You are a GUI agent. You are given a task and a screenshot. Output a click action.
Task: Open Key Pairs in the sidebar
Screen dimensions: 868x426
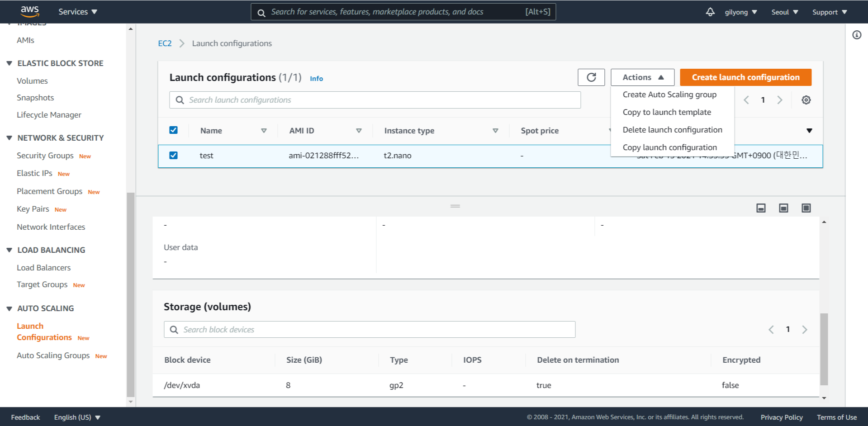click(x=33, y=209)
